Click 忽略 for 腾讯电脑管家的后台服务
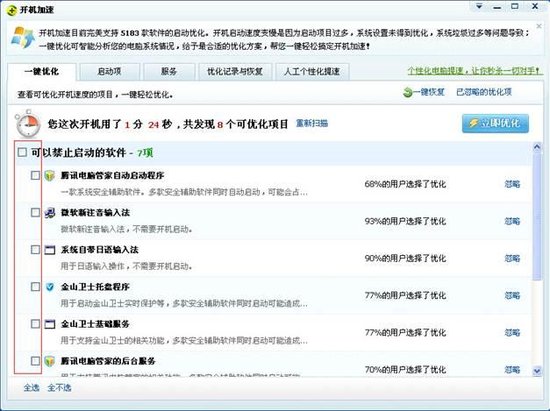 coord(512,370)
